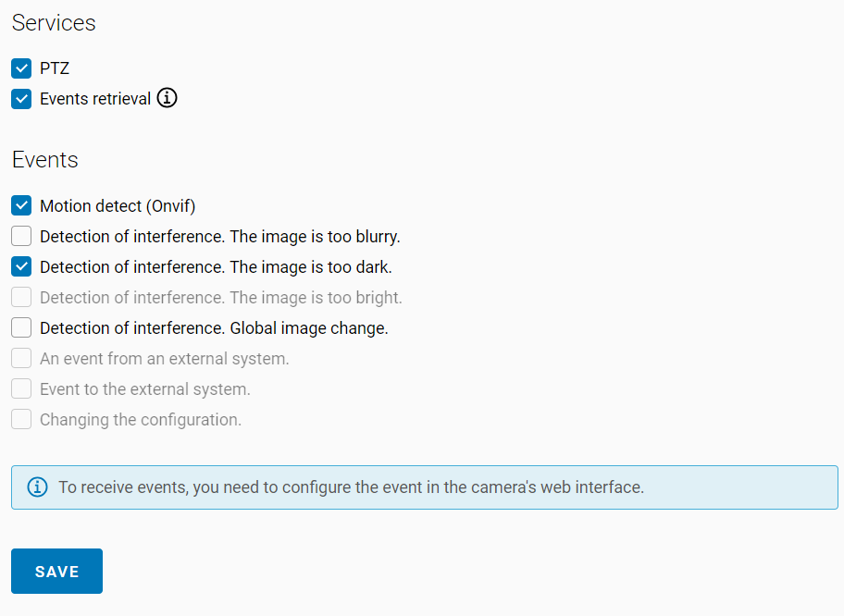
Task: Uncheck the image is too dark checkbox
Action: pos(21,266)
